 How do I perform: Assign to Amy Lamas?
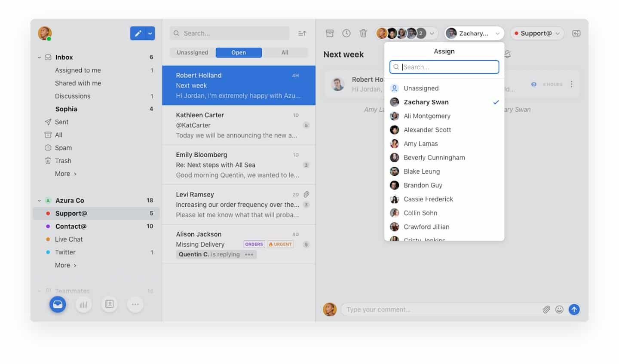[x=444, y=144]
